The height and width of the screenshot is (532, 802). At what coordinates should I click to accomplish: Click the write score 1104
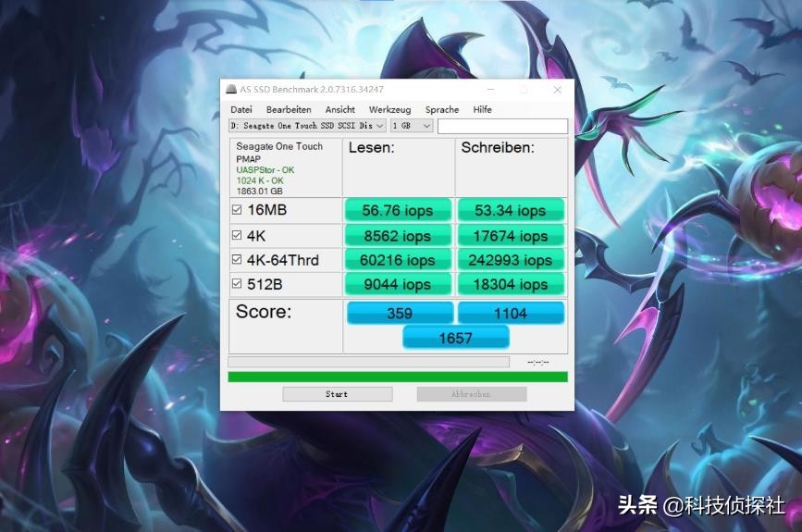coord(511,313)
